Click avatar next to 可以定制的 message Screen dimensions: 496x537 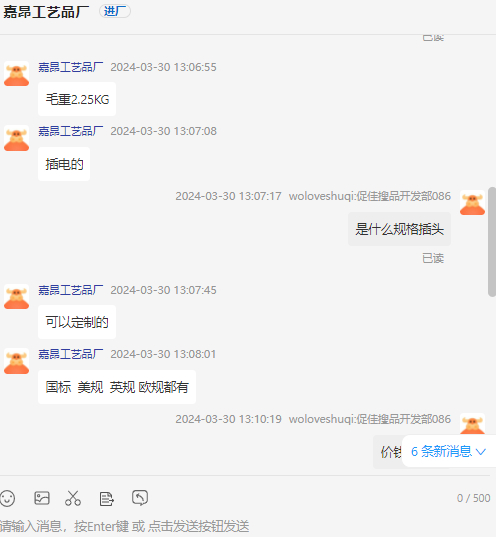click(x=16, y=297)
